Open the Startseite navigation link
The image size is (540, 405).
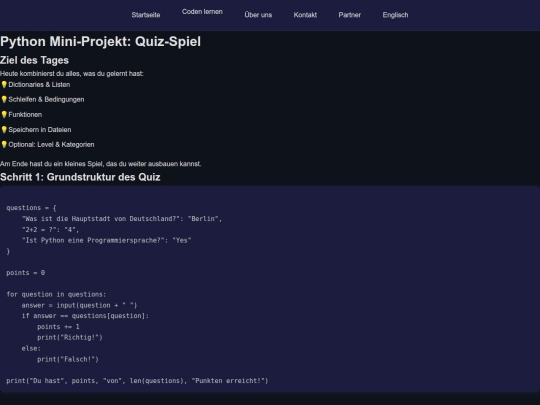point(146,15)
